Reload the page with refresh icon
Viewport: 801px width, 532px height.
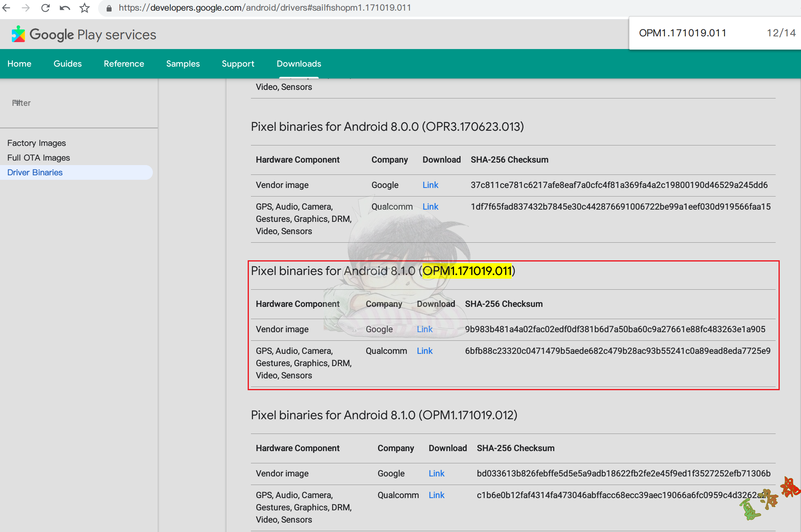(45, 8)
